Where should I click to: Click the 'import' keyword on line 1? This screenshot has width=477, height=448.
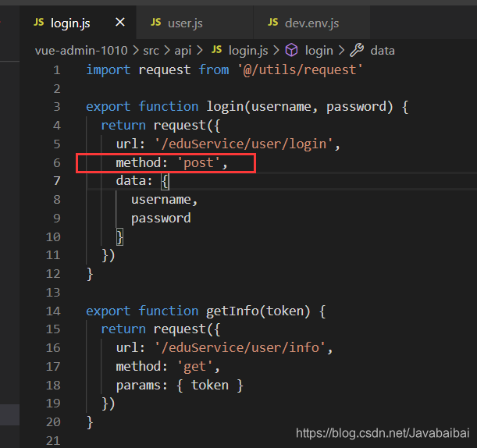pos(109,70)
